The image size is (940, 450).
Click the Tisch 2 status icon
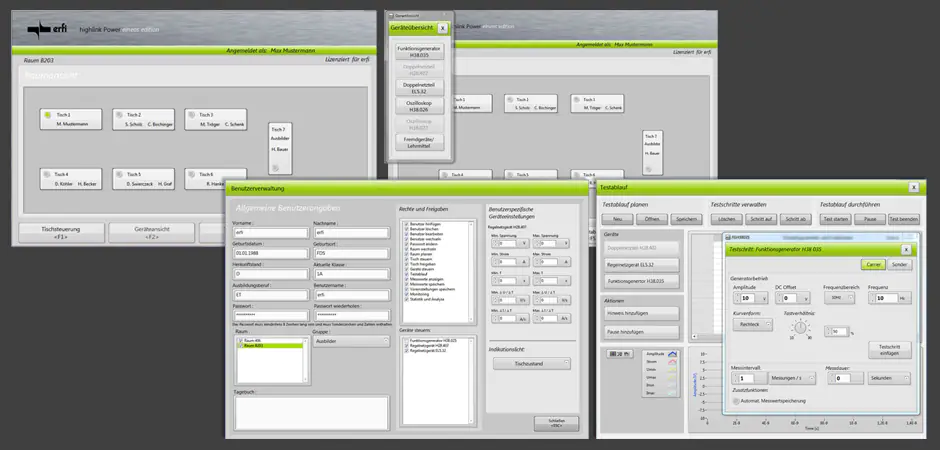point(120,116)
